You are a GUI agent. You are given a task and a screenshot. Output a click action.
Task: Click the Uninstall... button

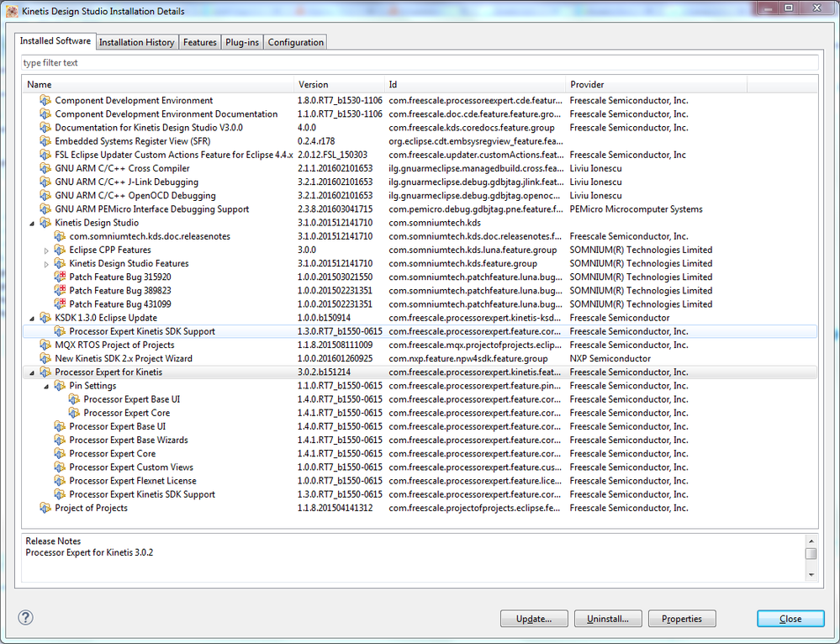click(x=607, y=619)
